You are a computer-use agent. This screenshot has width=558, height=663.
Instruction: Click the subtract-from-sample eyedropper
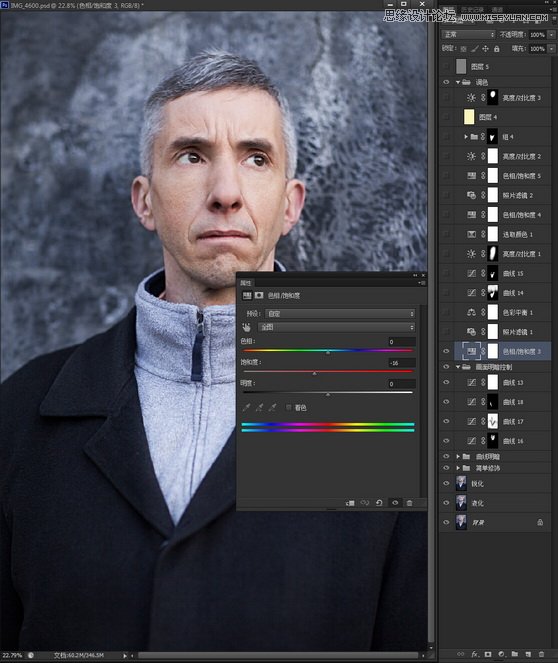click(273, 407)
